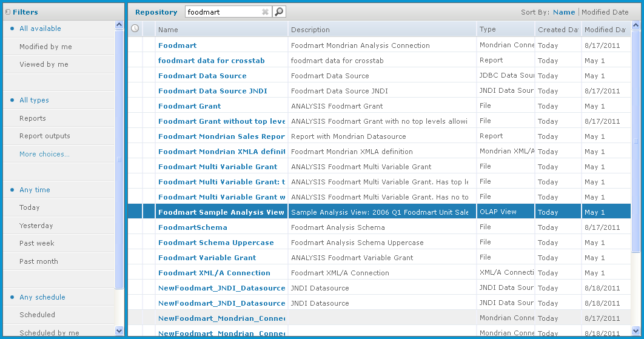644x339 pixels.
Task: Click 'ANALYSIS Foodmart Variable Grant' description
Action: pyautogui.click(x=352, y=258)
